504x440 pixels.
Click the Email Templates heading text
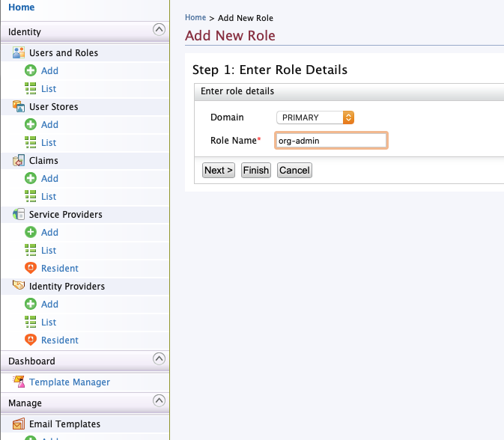[x=64, y=424]
